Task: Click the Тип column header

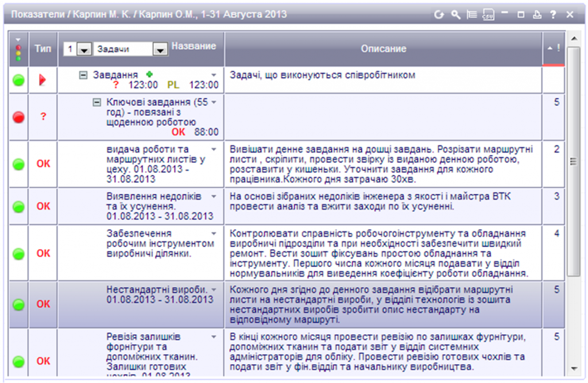Action: click(42, 49)
